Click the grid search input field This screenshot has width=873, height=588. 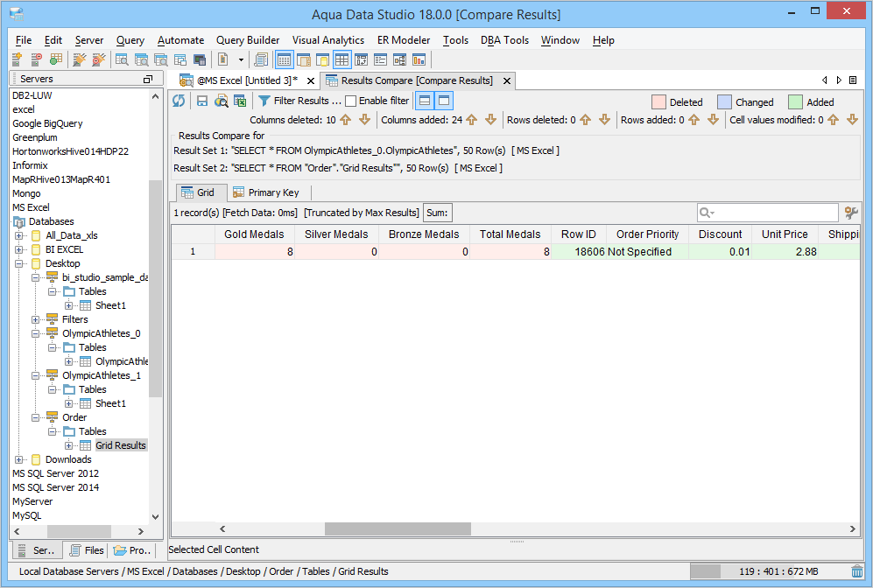pyautogui.click(x=767, y=213)
